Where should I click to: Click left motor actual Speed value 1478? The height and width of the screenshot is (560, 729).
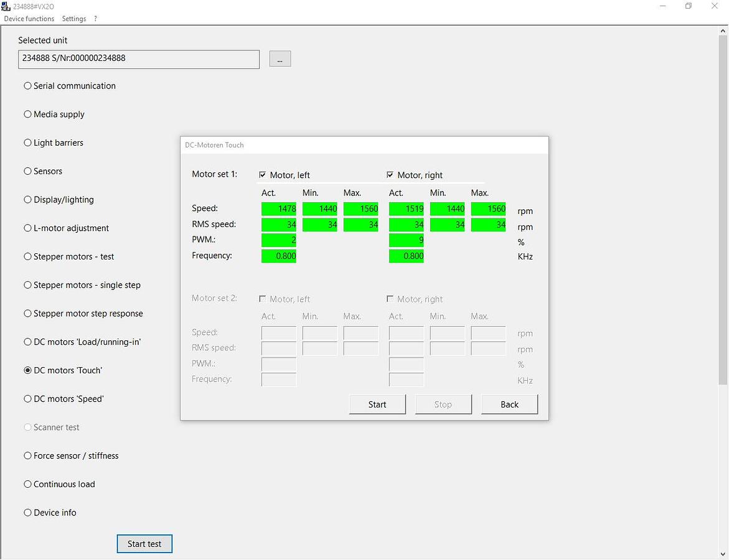click(279, 209)
